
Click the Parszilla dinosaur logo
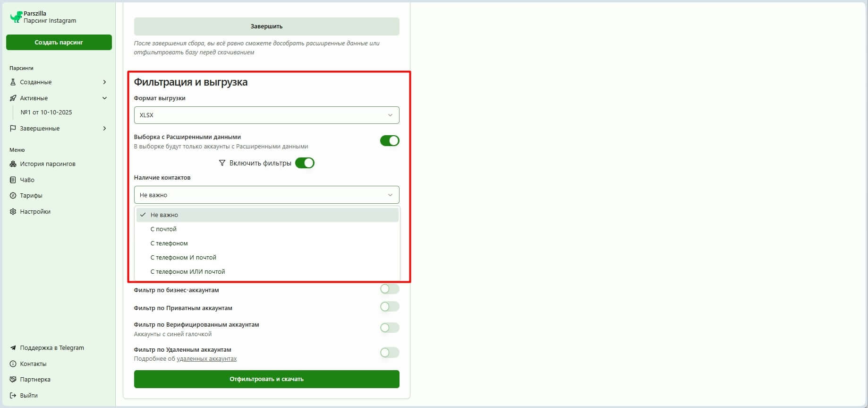coord(16,17)
